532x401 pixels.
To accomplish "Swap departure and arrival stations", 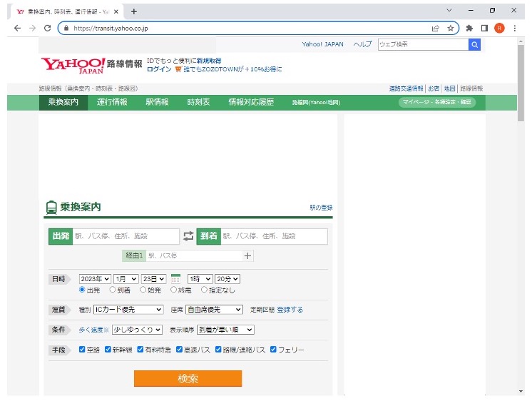I will click(188, 236).
